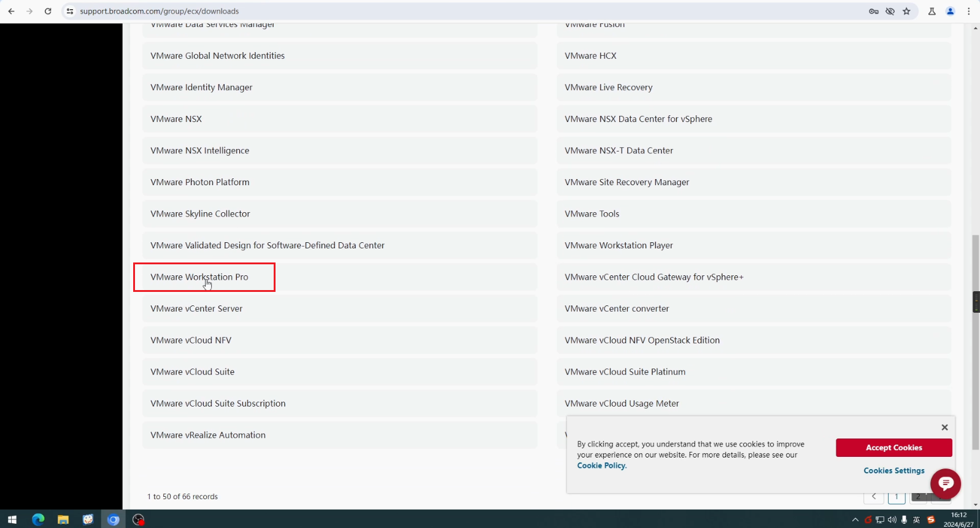Select VMware vRealize Automation
The image size is (980, 528).
pos(340,435)
